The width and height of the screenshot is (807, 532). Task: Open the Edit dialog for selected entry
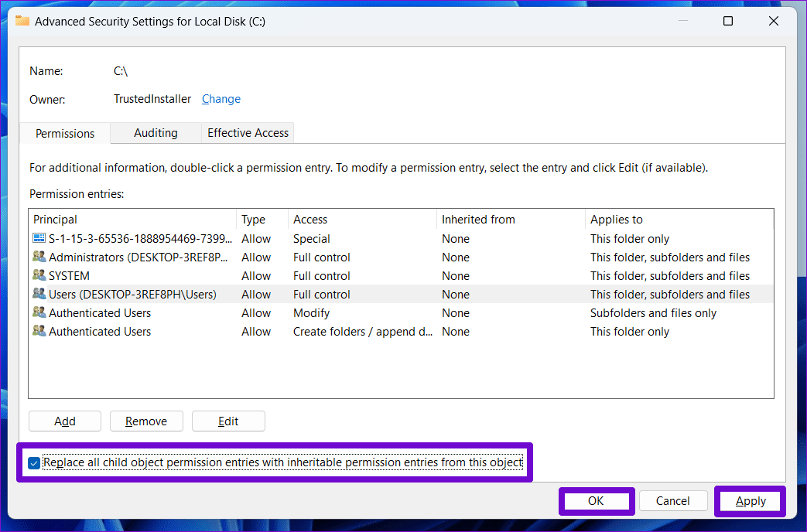pyautogui.click(x=228, y=421)
